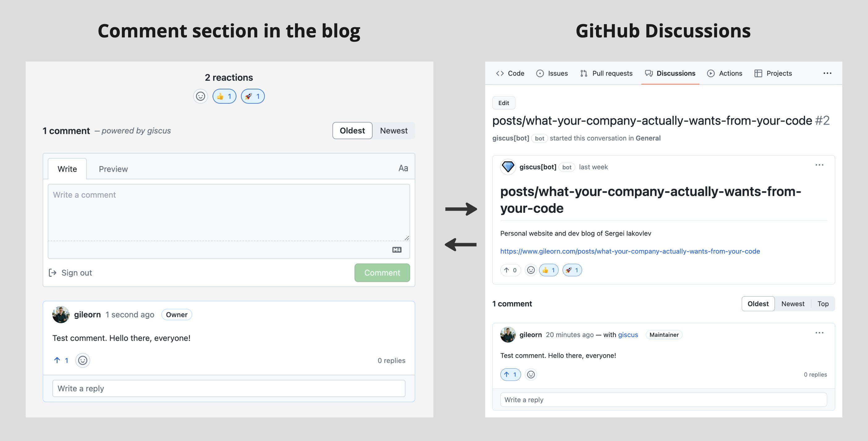The width and height of the screenshot is (868, 441).
Task: Select the Oldest sort toggle on blog
Action: [x=352, y=130]
